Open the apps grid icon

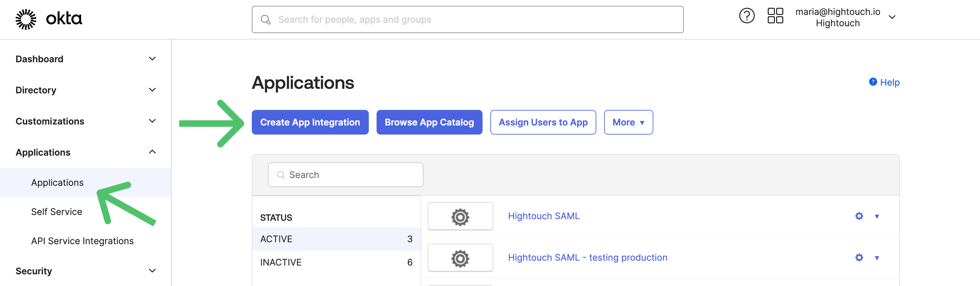(x=775, y=16)
